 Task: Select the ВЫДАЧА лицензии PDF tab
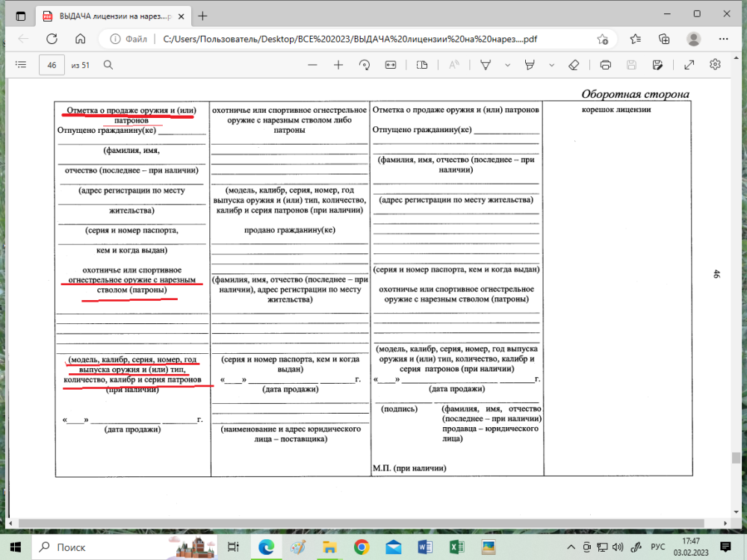click(112, 16)
